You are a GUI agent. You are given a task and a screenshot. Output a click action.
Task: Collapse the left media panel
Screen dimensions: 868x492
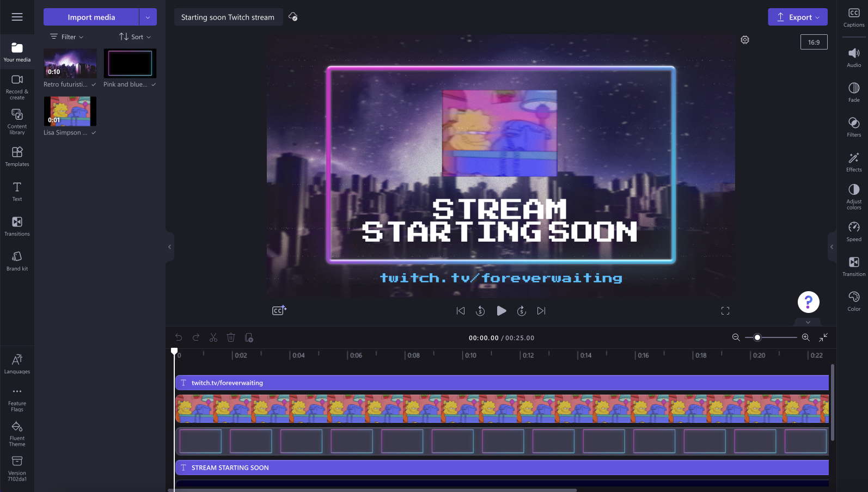[169, 247]
